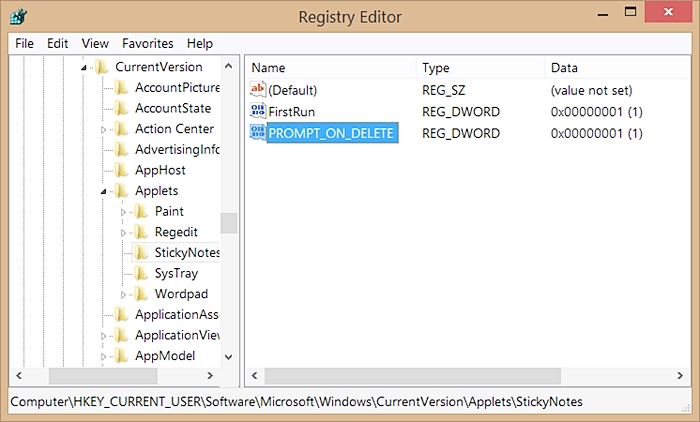Image resolution: width=700 pixels, height=422 pixels.
Task: Click the ApplicationView folder icon
Action: click(x=121, y=335)
